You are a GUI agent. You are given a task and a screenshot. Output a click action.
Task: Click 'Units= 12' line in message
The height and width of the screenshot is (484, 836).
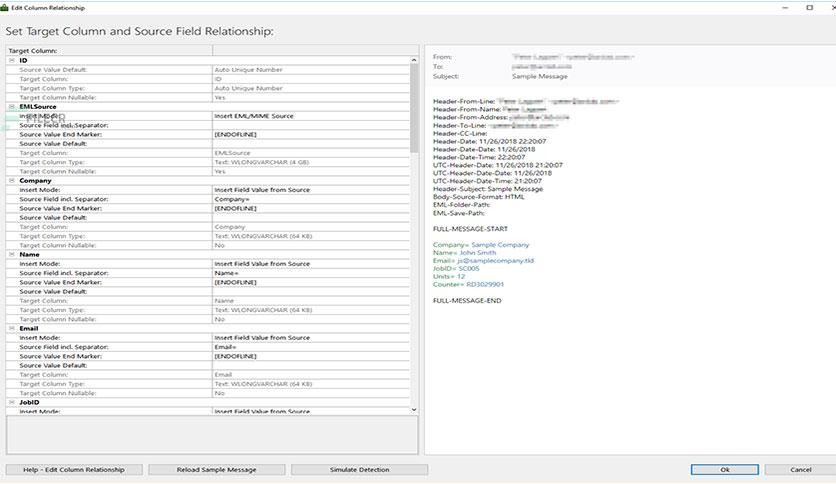coord(449,276)
